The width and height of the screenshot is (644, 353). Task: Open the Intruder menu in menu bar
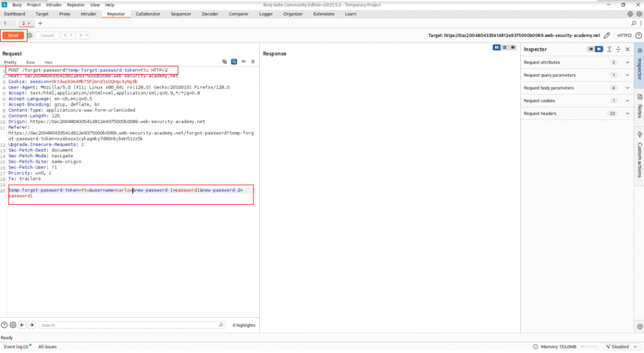[54, 5]
